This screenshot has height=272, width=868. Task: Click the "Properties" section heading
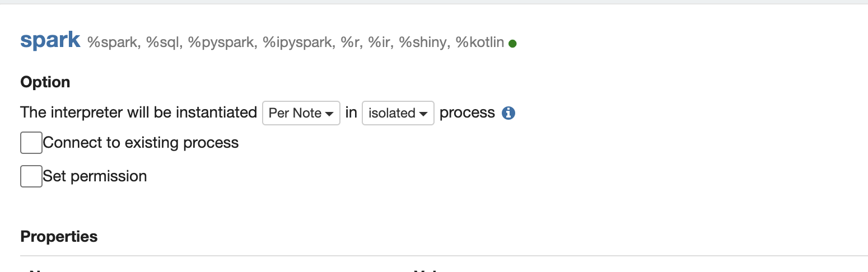59,237
